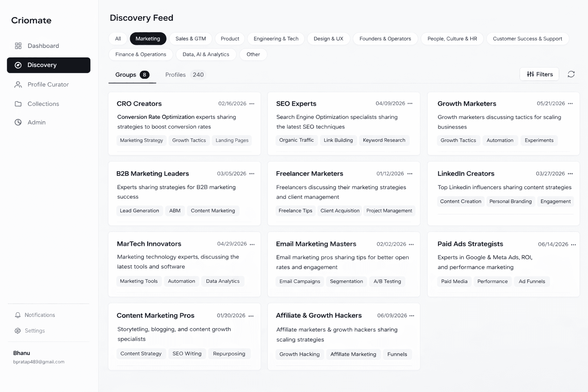Refresh the feed with the circular arrows icon
This screenshot has height=392, width=588.
[x=571, y=74]
